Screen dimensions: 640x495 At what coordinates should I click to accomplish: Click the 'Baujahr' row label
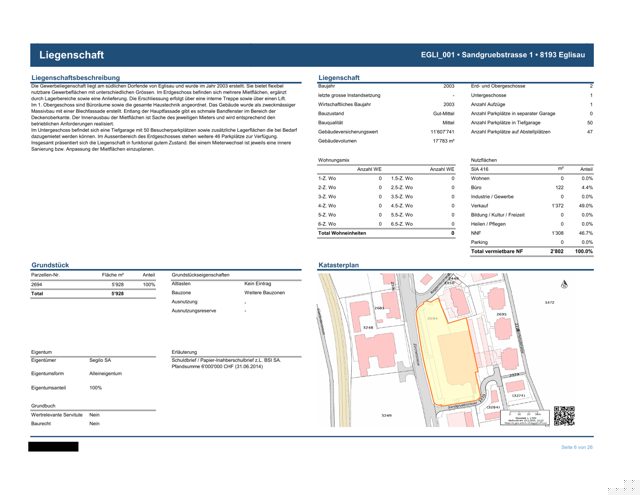click(327, 86)
